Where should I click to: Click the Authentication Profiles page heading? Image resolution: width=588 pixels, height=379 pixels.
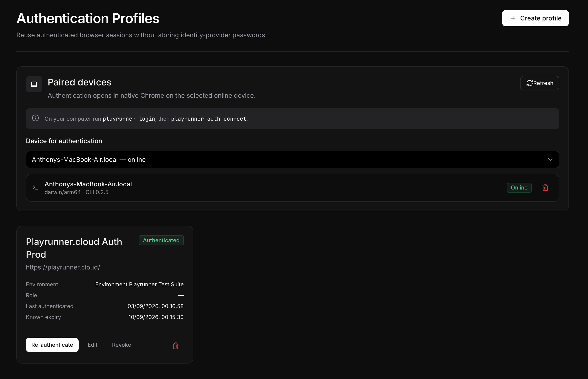point(88,18)
